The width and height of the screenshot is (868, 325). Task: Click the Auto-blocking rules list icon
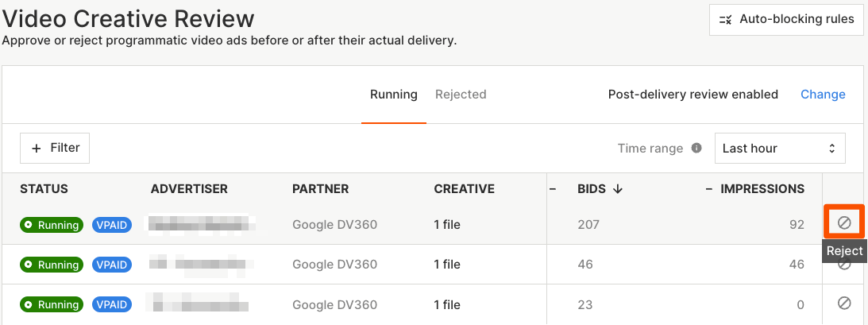click(725, 19)
